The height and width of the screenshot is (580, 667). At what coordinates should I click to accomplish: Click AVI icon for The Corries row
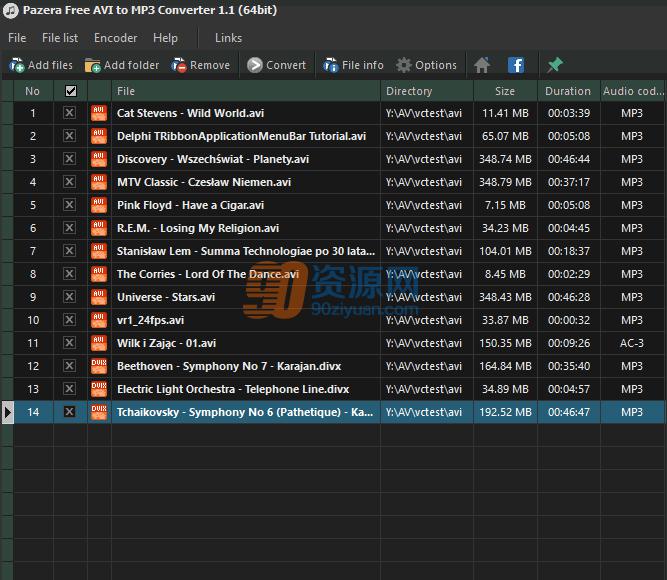pyautogui.click(x=99, y=274)
